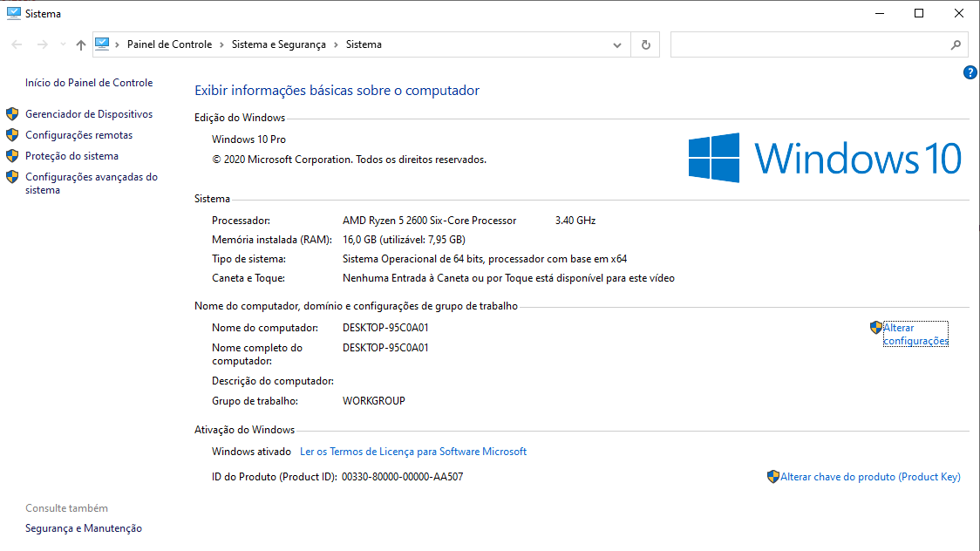Image resolution: width=980 pixels, height=551 pixels.
Task: Open the blue Help icon
Action: [970, 72]
